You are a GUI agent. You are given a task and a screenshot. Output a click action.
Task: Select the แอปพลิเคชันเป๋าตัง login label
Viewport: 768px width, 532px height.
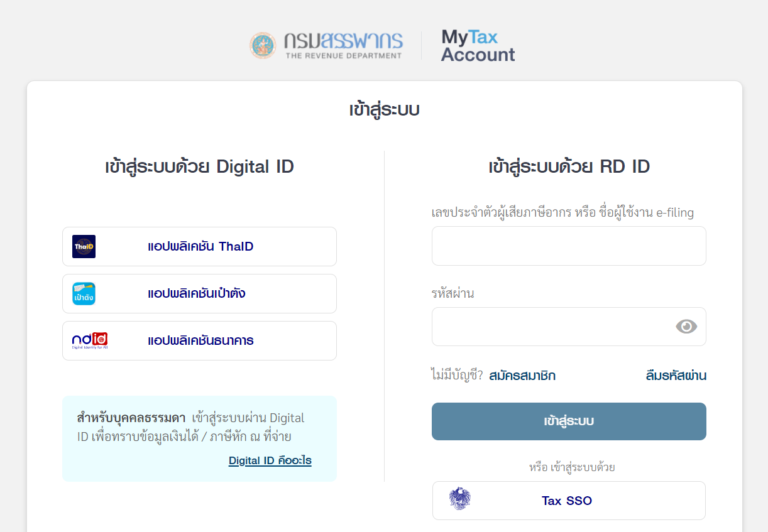pos(196,293)
